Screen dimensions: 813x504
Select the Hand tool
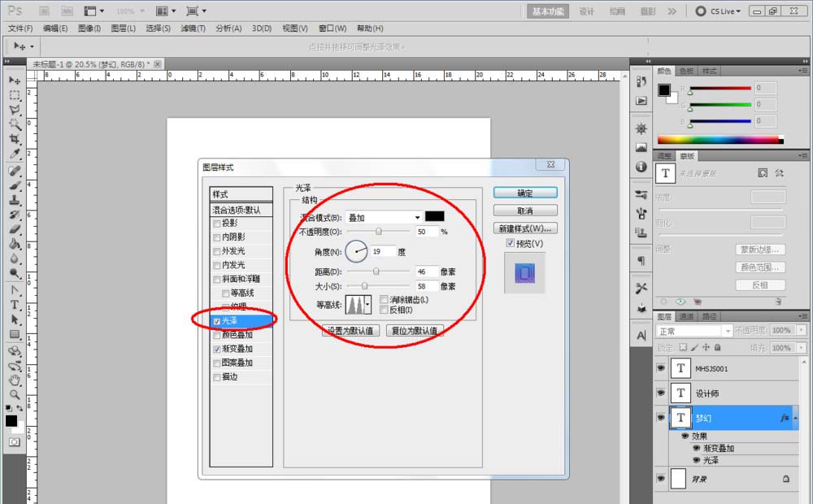15,380
